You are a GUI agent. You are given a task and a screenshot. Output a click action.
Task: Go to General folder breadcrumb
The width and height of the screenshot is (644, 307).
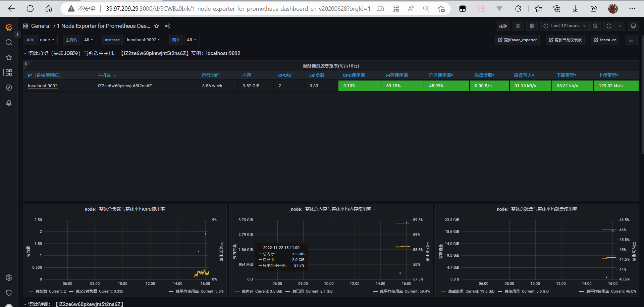pyautogui.click(x=41, y=26)
